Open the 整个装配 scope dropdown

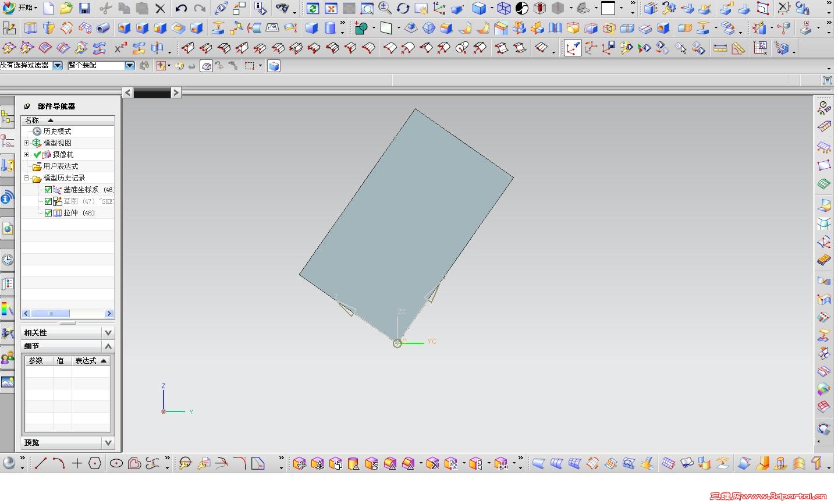click(x=130, y=66)
